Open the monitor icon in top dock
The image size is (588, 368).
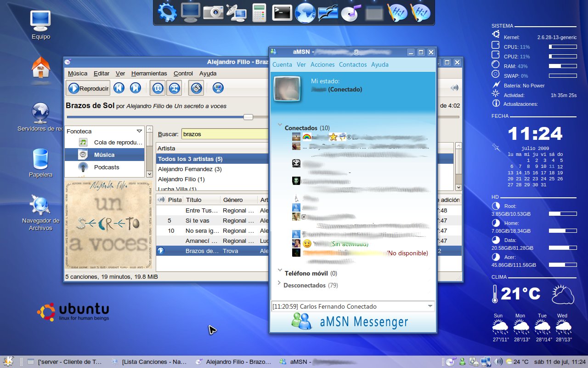point(190,12)
